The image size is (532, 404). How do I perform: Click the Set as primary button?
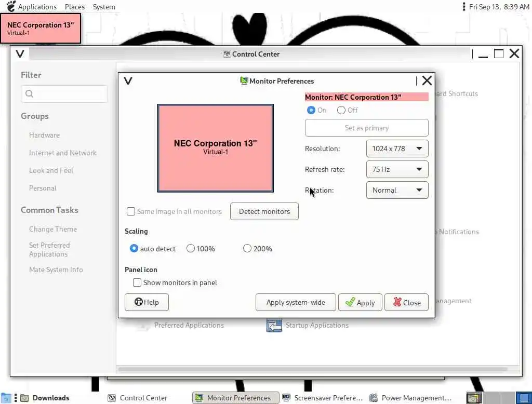click(x=366, y=128)
